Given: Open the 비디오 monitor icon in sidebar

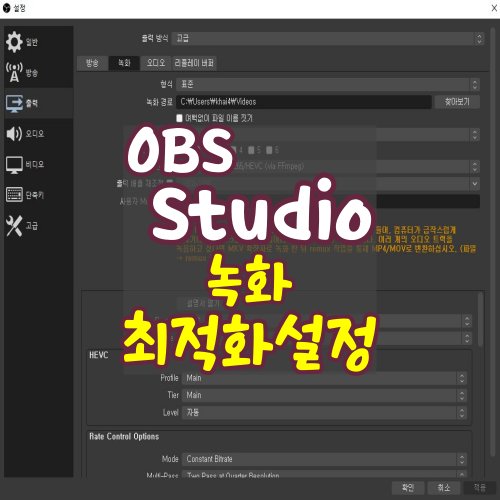Looking at the screenshot, I should [x=14, y=164].
